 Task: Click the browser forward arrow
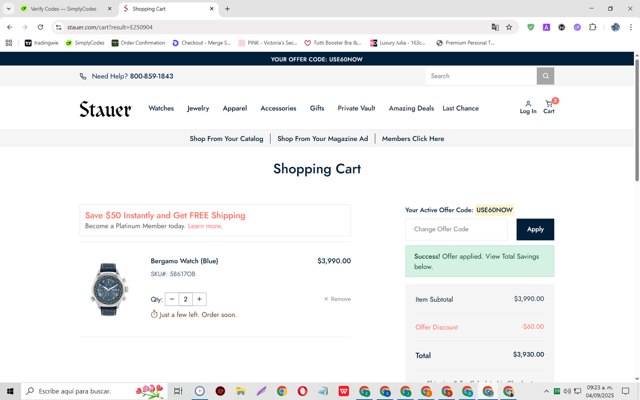coord(25,27)
